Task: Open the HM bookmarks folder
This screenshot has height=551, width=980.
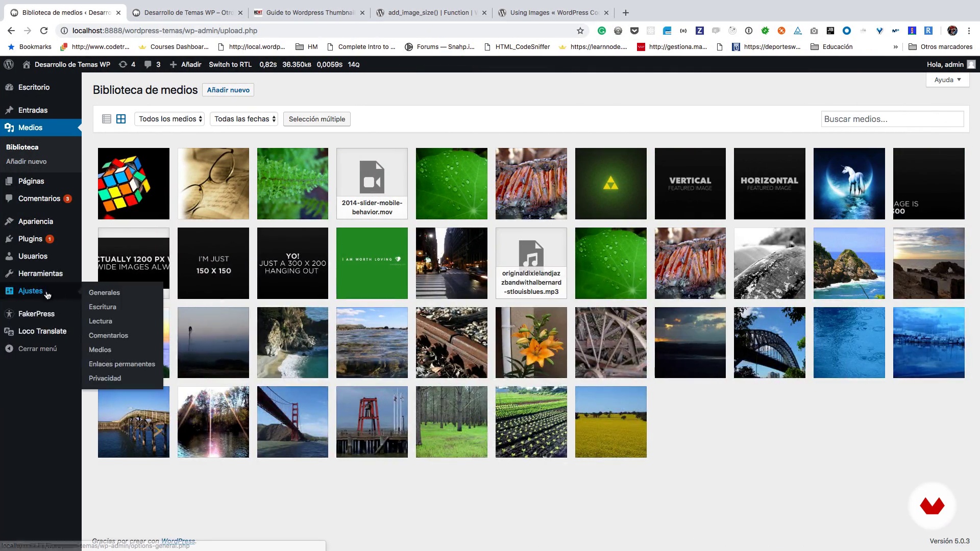Action: click(x=307, y=47)
